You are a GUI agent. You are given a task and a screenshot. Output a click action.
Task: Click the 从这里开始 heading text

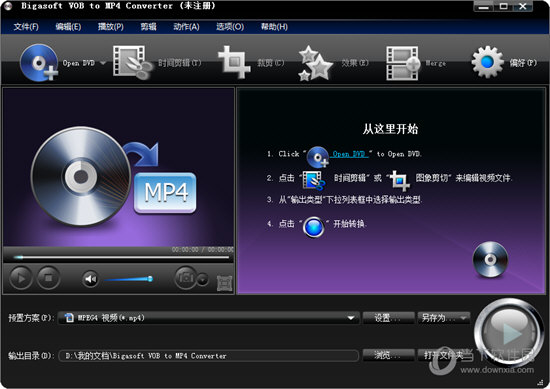[x=390, y=129]
